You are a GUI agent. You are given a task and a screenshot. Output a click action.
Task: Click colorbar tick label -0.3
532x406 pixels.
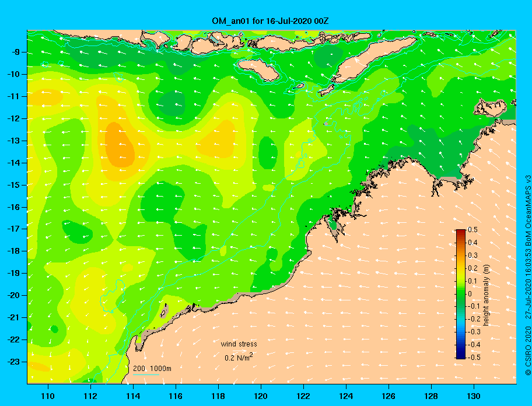[x=474, y=332]
